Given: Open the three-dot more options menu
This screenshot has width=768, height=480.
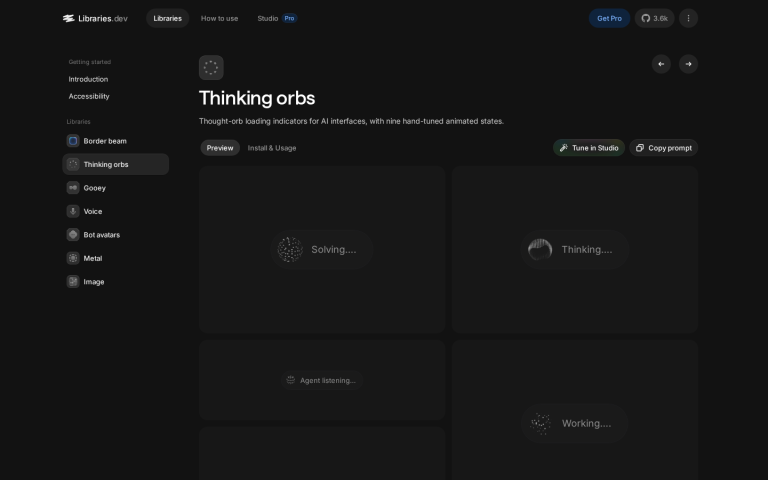Looking at the screenshot, I should click(x=688, y=19).
